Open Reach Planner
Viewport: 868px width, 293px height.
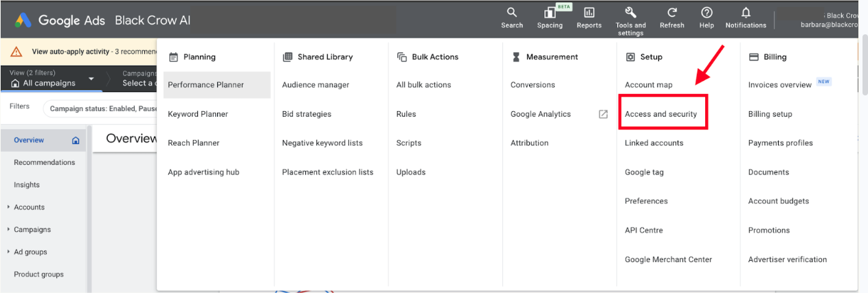195,143
